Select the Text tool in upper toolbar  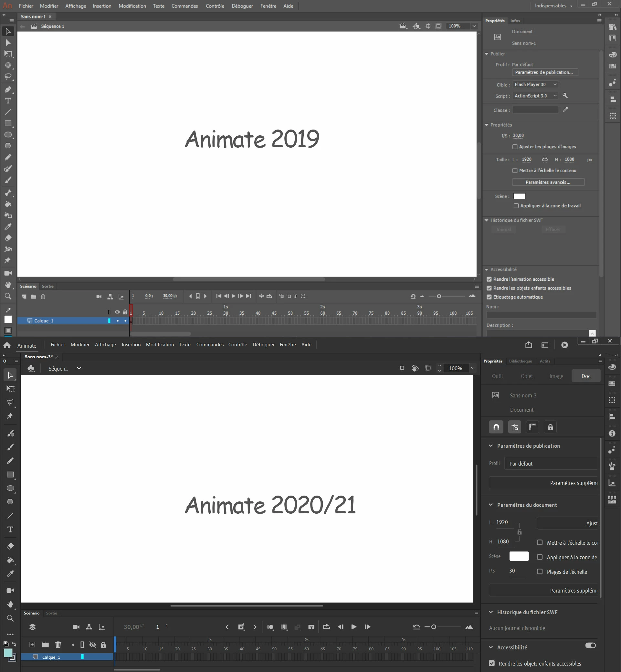click(8, 101)
